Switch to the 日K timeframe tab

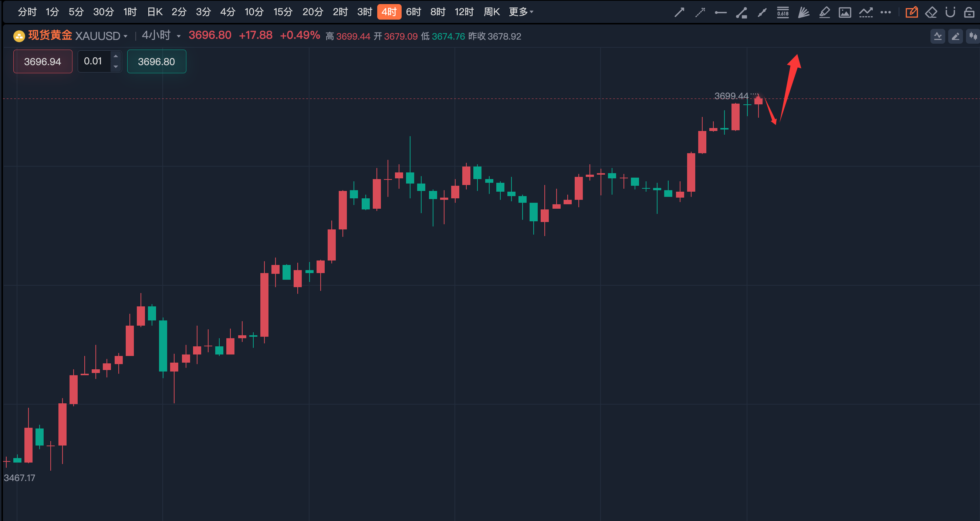pyautogui.click(x=155, y=12)
